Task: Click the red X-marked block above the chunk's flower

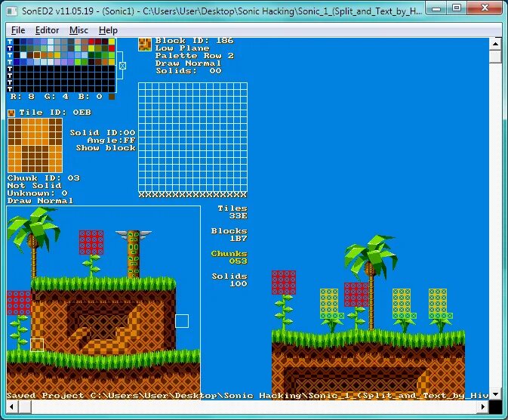Action: [91, 242]
